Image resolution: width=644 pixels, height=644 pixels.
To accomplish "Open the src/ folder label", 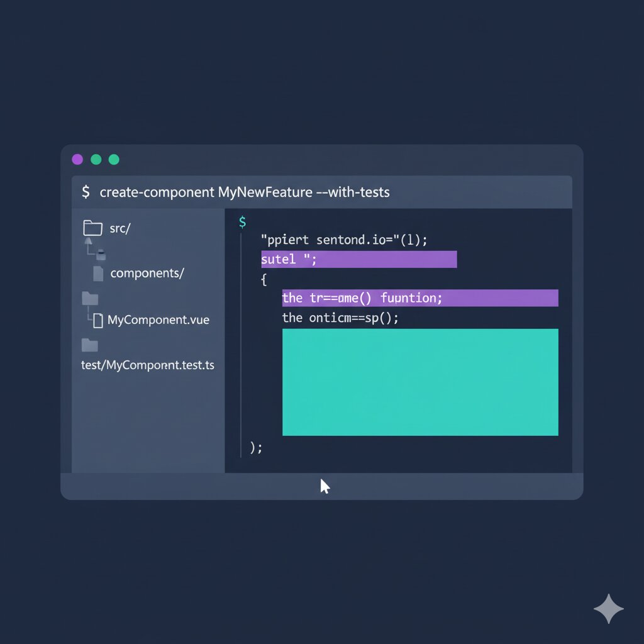I will pos(119,228).
